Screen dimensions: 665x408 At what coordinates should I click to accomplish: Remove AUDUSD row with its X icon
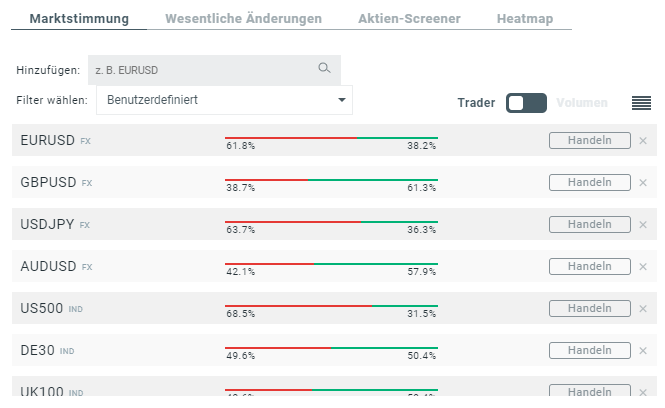click(643, 267)
